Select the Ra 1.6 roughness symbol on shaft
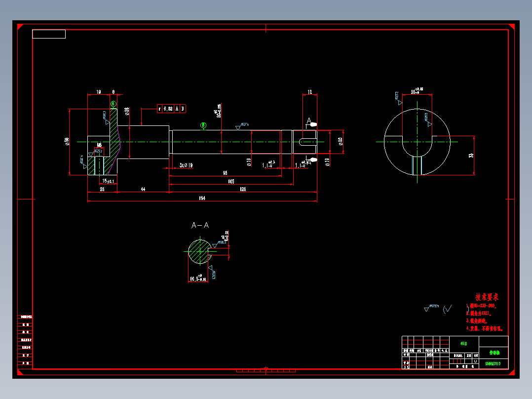 click(x=242, y=126)
